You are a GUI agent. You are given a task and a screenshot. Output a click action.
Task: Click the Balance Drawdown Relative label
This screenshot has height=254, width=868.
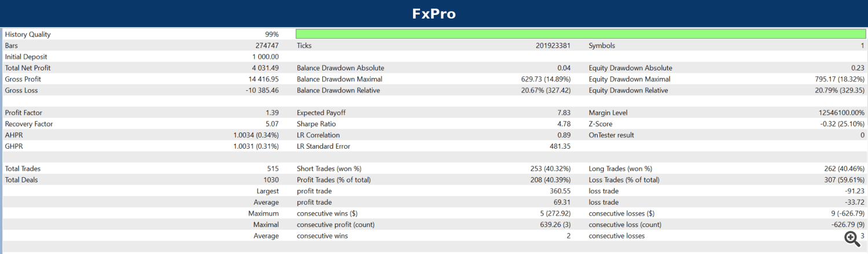[x=338, y=90]
